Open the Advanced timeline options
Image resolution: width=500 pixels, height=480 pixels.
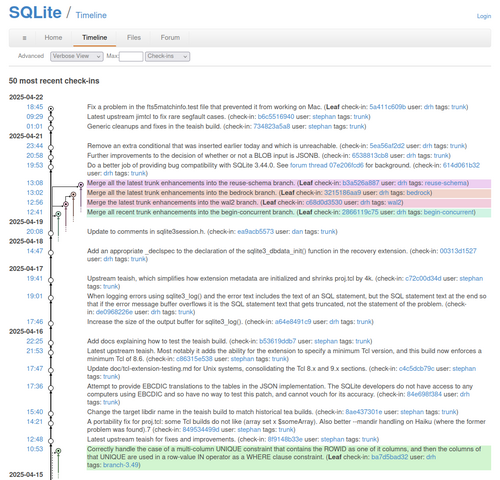(x=31, y=56)
